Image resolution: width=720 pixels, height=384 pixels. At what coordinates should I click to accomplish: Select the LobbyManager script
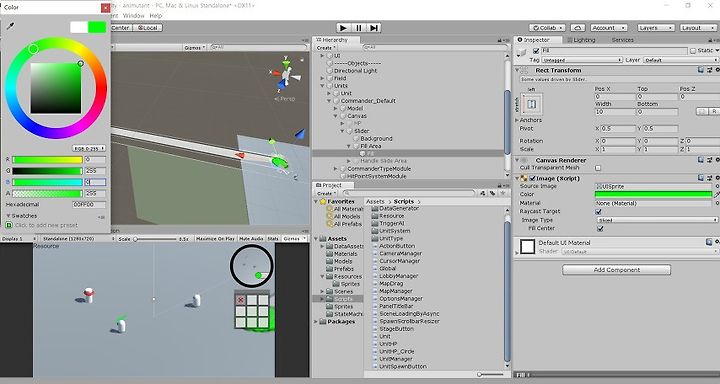point(399,276)
